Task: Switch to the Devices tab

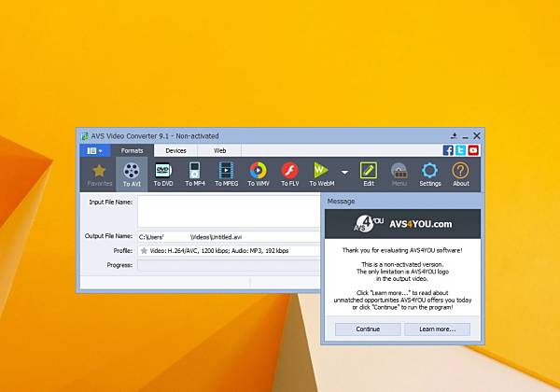Action: 175,150
